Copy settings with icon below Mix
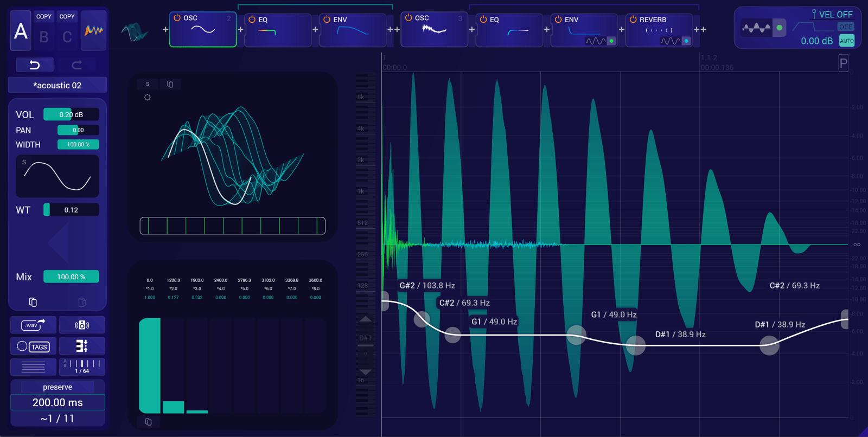 tap(33, 302)
